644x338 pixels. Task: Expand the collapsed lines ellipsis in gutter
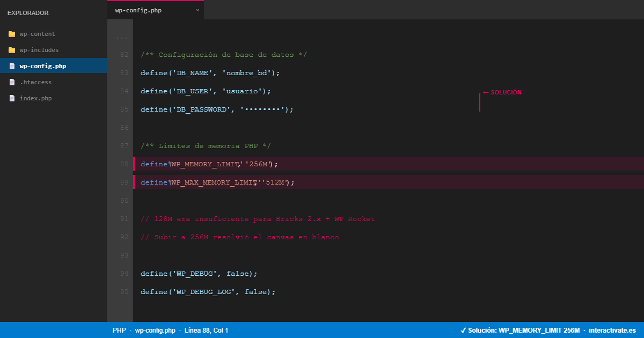(x=122, y=38)
